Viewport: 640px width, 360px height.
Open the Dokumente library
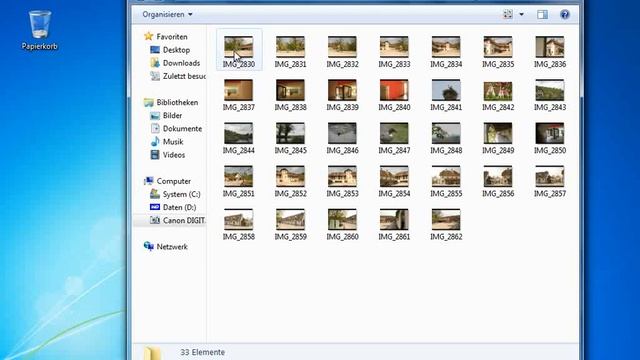(182, 129)
